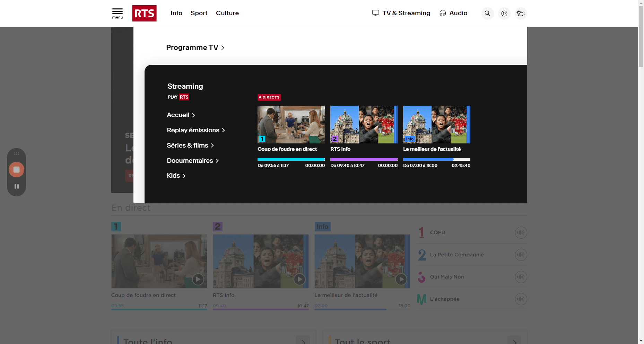Click the 02:45:40 time in Directs panel
The image size is (644, 344).
pos(461,166)
